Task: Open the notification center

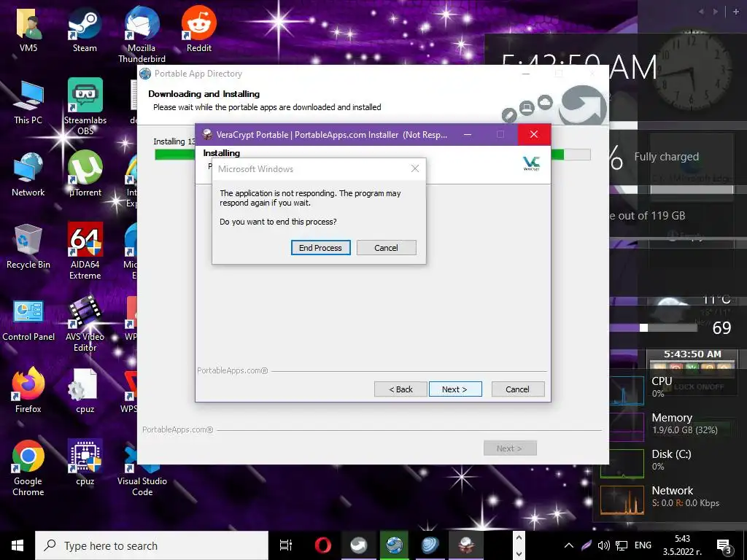Action: click(724, 546)
